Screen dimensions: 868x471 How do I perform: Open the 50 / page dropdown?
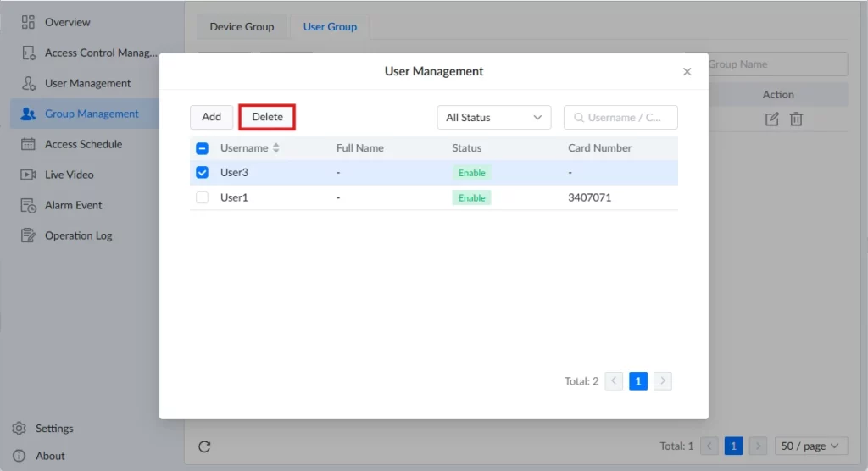click(x=810, y=446)
